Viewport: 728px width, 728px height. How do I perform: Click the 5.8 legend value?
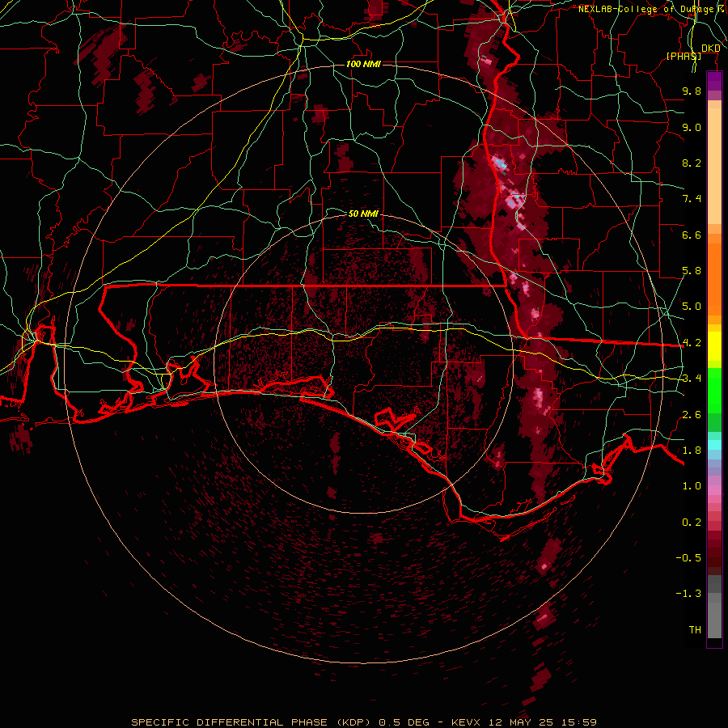click(692, 271)
